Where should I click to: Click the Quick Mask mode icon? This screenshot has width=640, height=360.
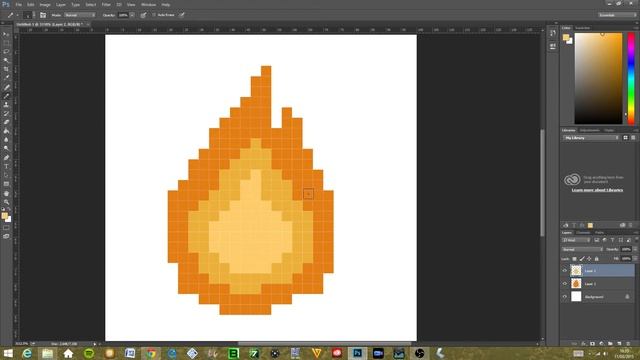(x=6, y=228)
